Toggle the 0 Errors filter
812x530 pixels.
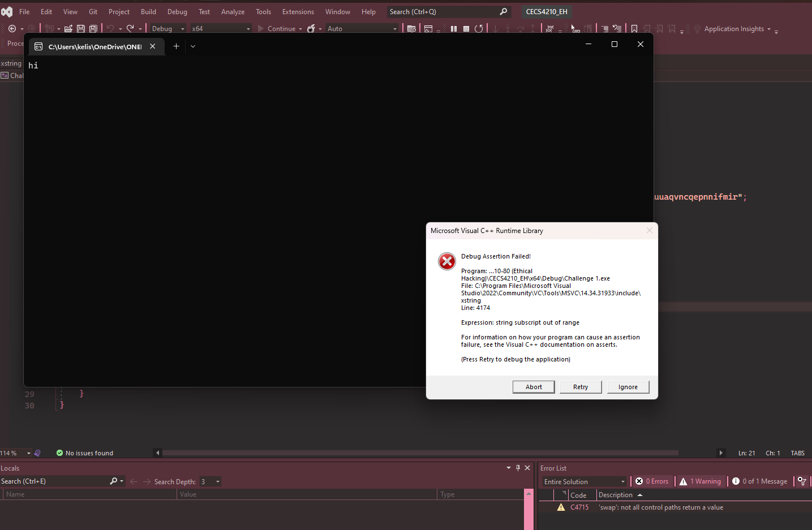coord(652,481)
